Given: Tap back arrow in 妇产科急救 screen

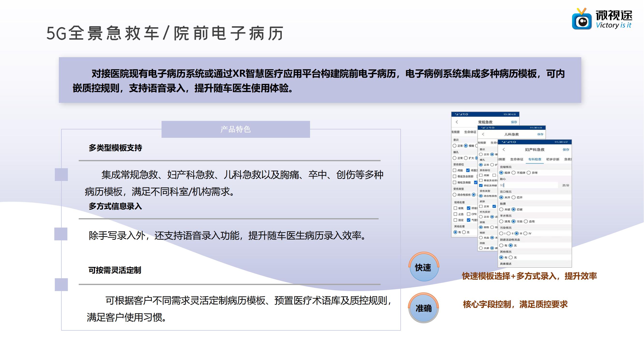Looking at the screenshot, I should point(504,149).
